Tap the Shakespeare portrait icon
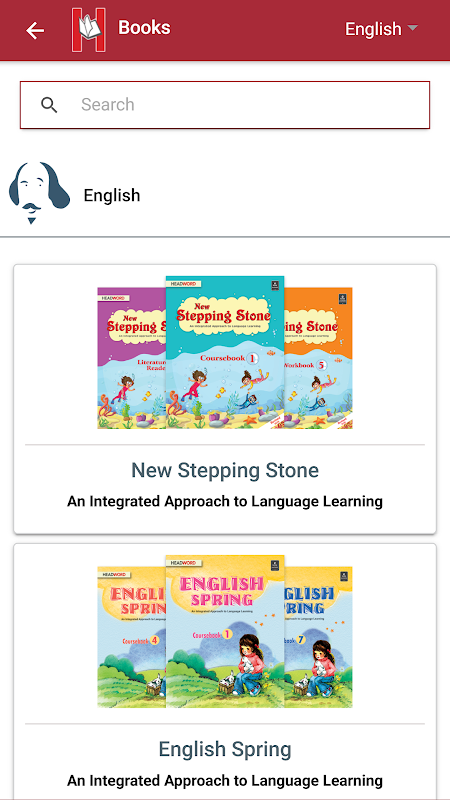Screen dimensions: 450x800 pyautogui.click(x=39, y=193)
